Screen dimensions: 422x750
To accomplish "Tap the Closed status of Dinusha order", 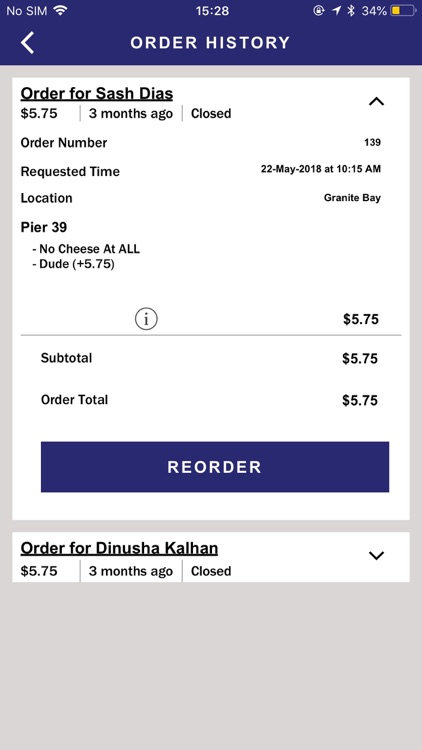I will pos(211,571).
